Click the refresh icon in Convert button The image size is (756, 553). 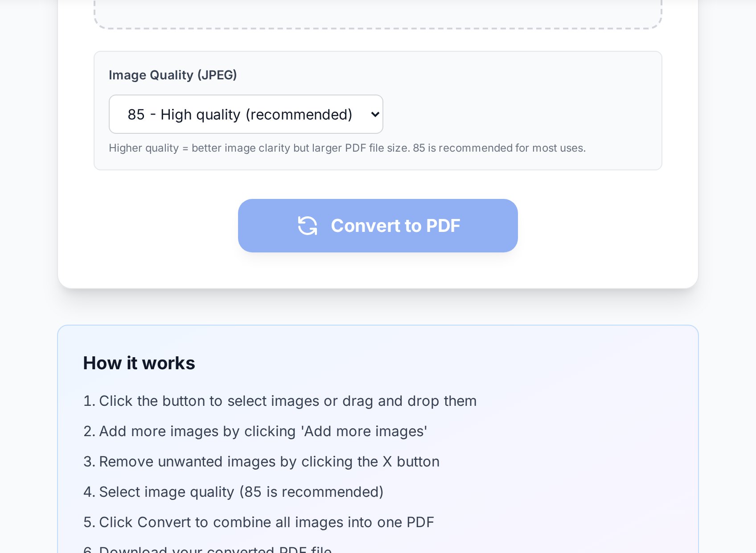pyautogui.click(x=308, y=226)
